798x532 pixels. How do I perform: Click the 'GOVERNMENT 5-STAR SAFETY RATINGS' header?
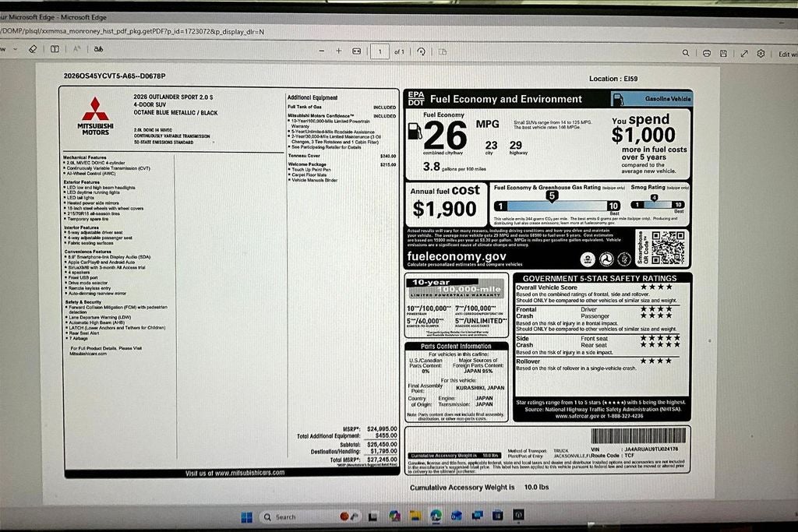(x=599, y=278)
